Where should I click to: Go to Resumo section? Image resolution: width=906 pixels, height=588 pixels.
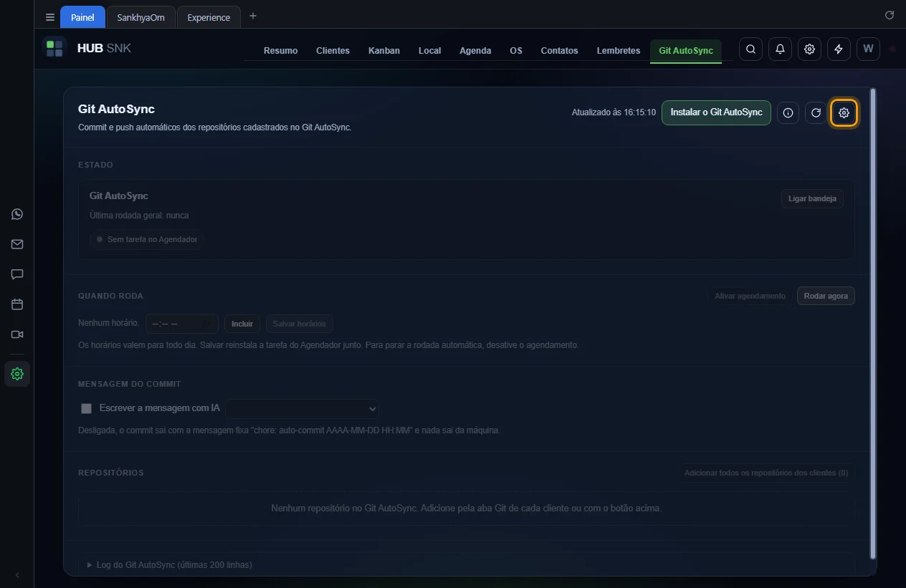(280, 50)
